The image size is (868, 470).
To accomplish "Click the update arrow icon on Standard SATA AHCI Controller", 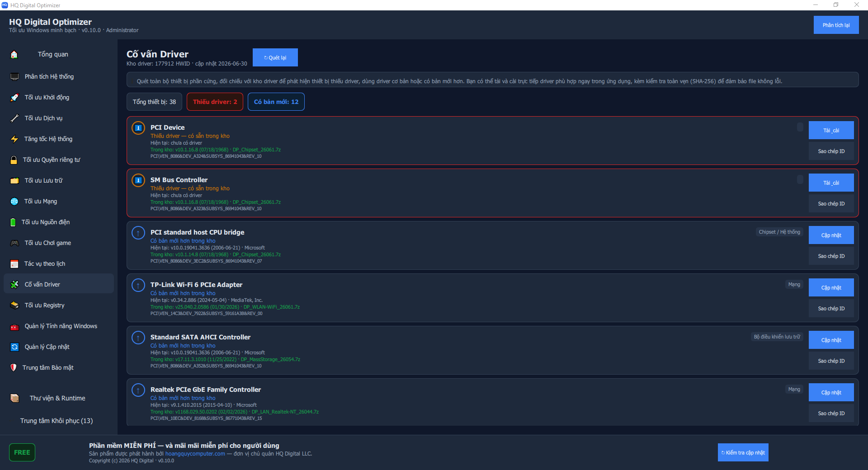I will click(138, 338).
